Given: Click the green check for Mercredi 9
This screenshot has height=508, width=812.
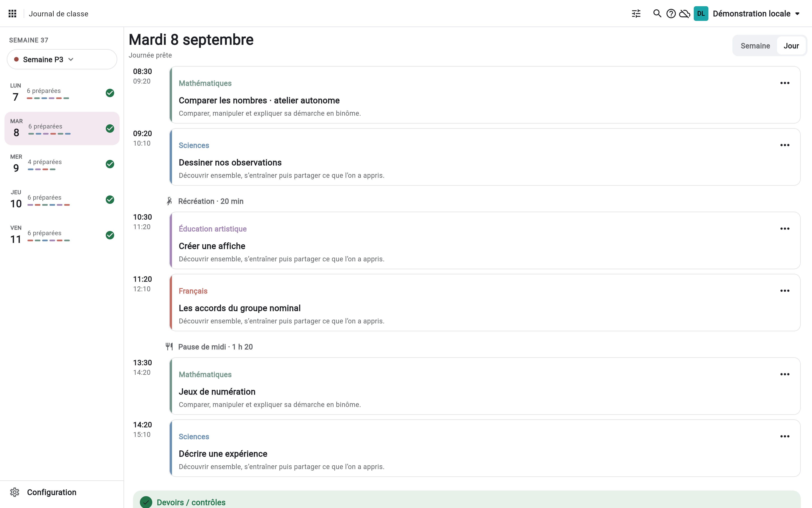Looking at the screenshot, I should (x=110, y=164).
